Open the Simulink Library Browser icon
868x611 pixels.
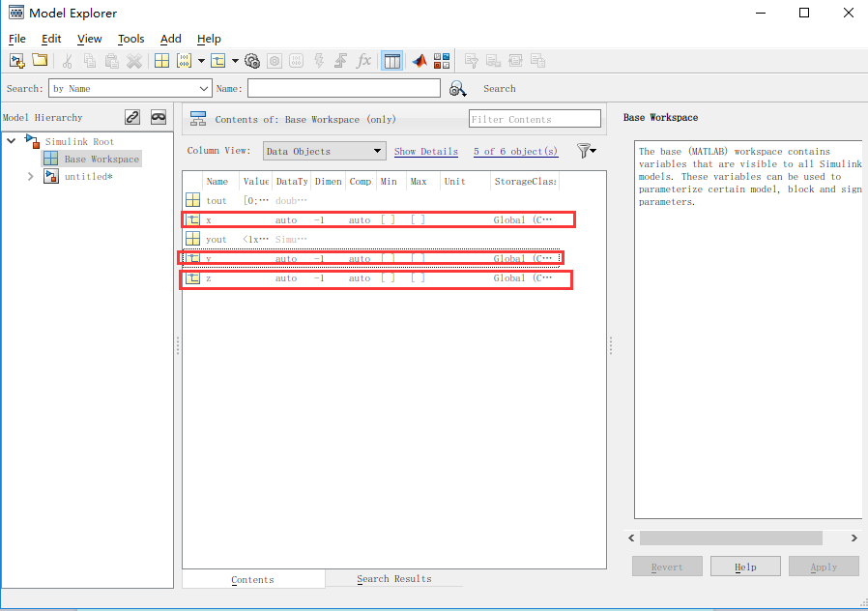(x=442, y=61)
